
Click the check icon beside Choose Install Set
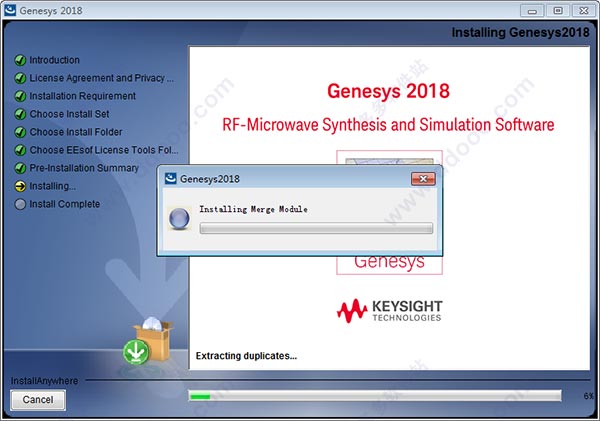20,114
